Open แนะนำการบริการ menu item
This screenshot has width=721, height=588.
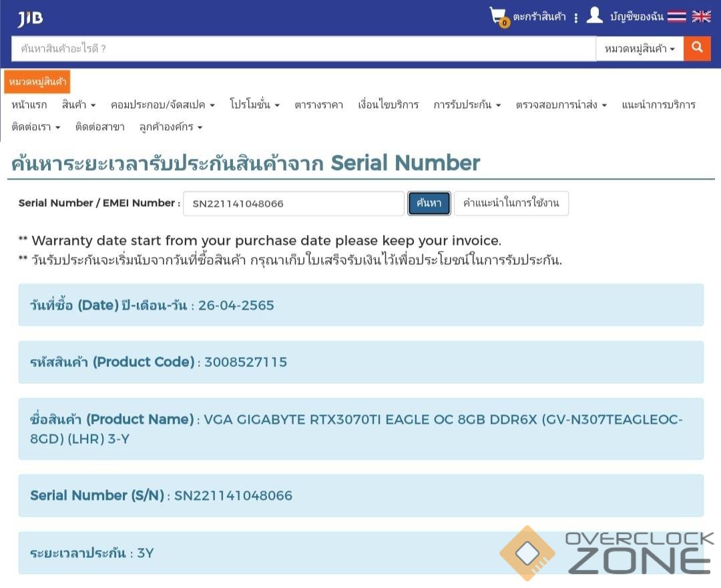pos(658,105)
